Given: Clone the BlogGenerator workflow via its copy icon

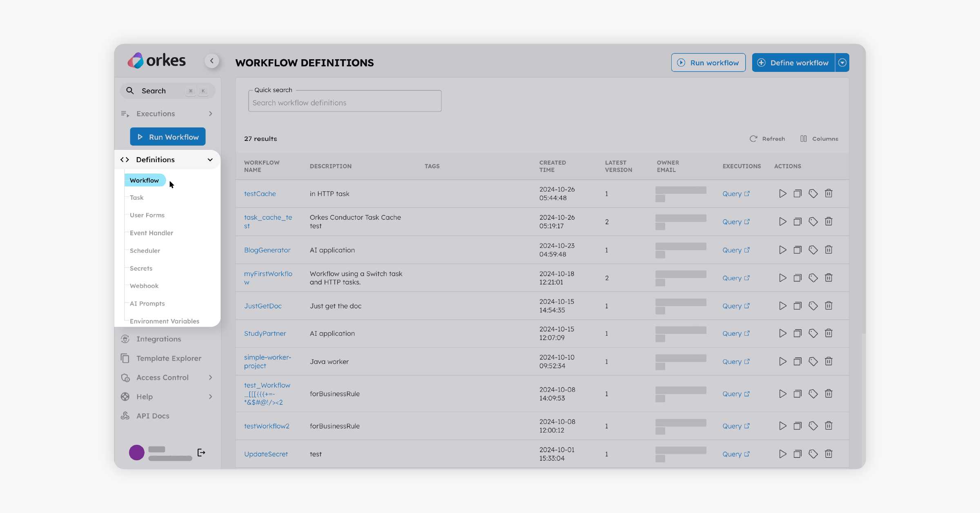Looking at the screenshot, I should [797, 250].
